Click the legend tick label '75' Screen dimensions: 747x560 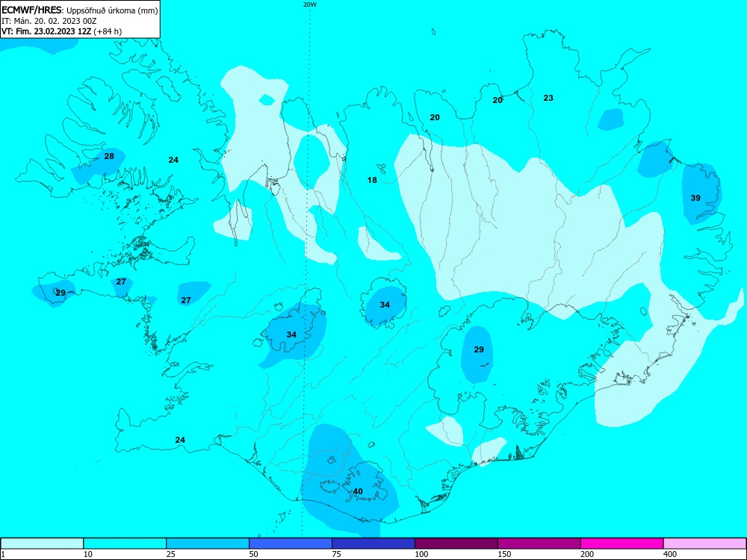point(337,554)
